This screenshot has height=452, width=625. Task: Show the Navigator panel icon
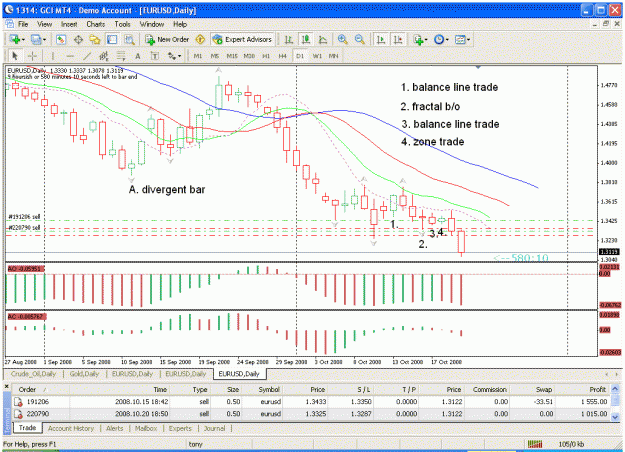click(95, 39)
